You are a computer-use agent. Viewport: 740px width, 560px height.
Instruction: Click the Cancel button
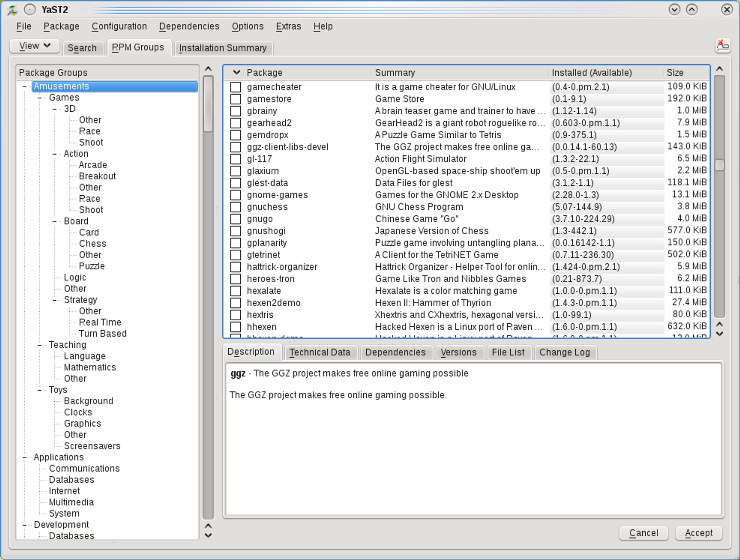643,533
